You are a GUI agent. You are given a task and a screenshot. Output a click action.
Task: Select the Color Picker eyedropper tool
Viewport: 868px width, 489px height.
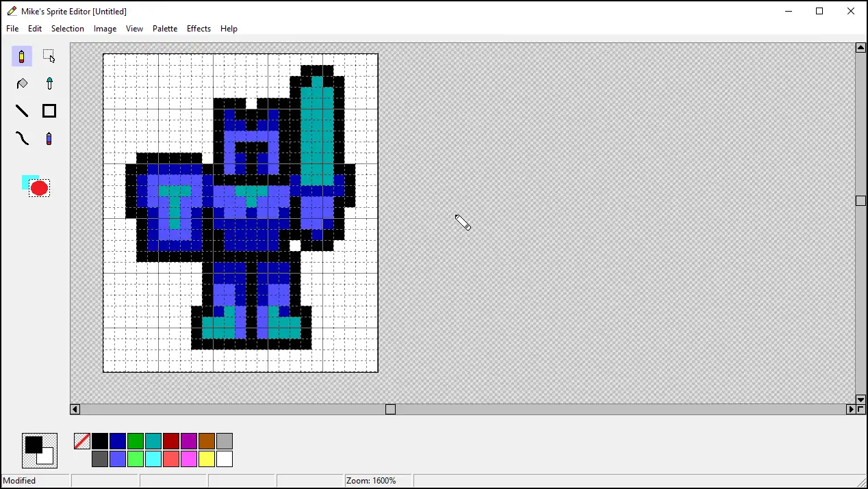pos(49,83)
